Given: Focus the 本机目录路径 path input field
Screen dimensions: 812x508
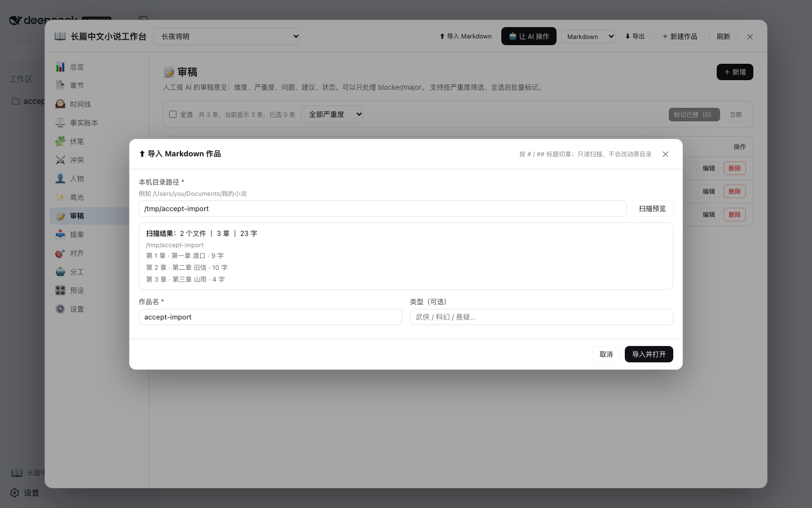Looking at the screenshot, I should click(x=383, y=208).
